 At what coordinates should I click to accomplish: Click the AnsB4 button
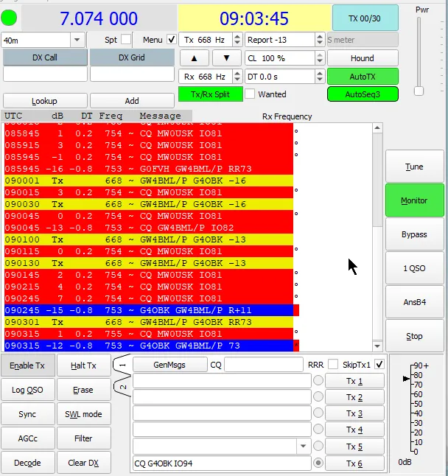414,302
